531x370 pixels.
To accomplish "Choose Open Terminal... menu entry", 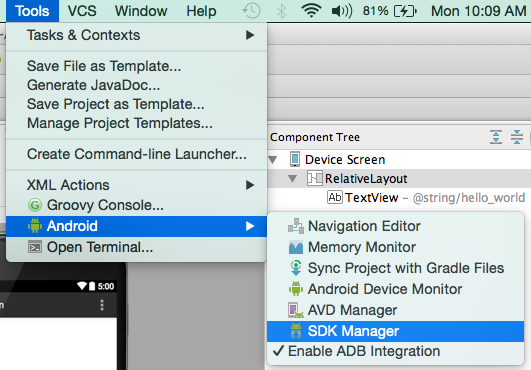I will [x=136, y=247].
